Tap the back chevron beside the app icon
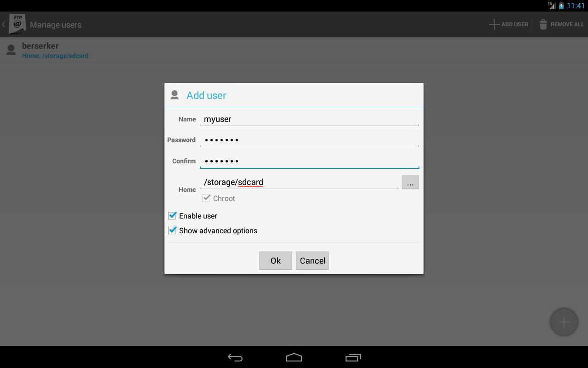The height and width of the screenshot is (368, 588). pos(4,24)
